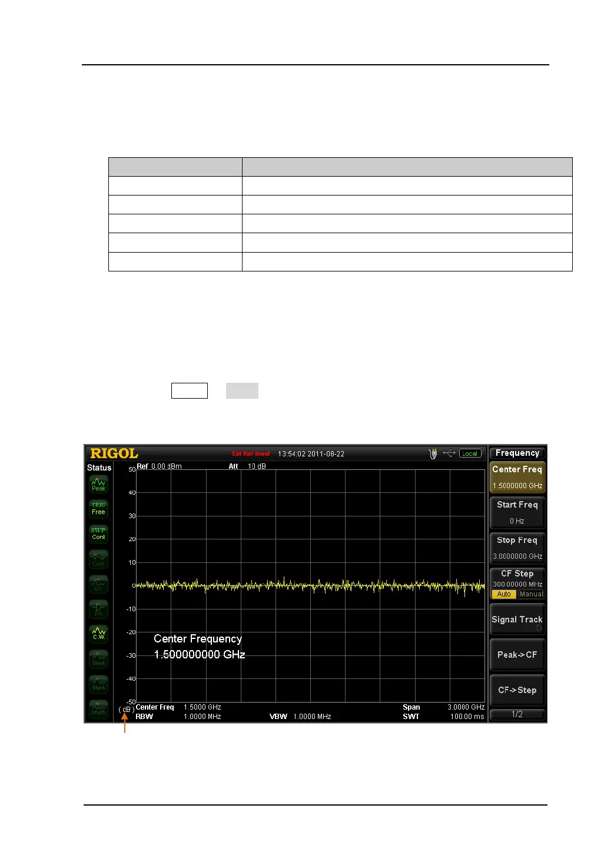Click the Local mode indicator
This screenshot has height=868, width=614.
[x=470, y=453]
